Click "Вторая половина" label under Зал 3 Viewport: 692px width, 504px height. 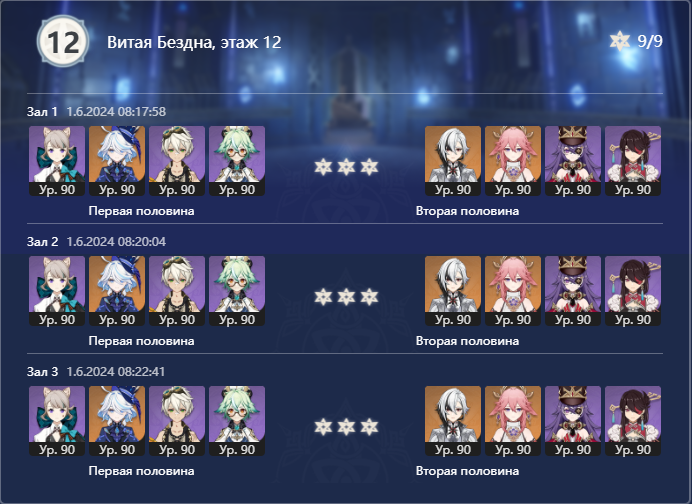[467, 471]
